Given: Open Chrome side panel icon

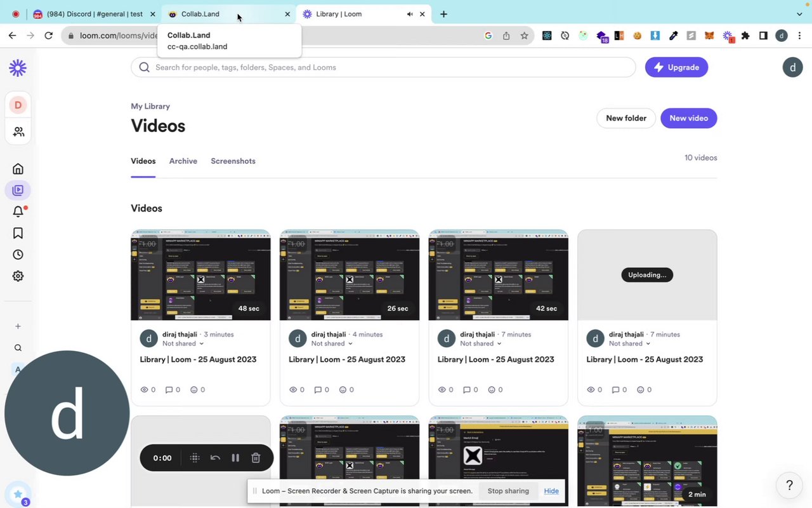Looking at the screenshot, I should coord(763,36).
